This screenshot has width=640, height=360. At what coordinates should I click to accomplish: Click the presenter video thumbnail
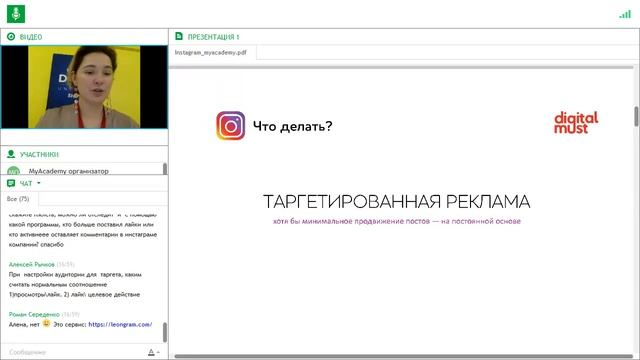point(84,87)
